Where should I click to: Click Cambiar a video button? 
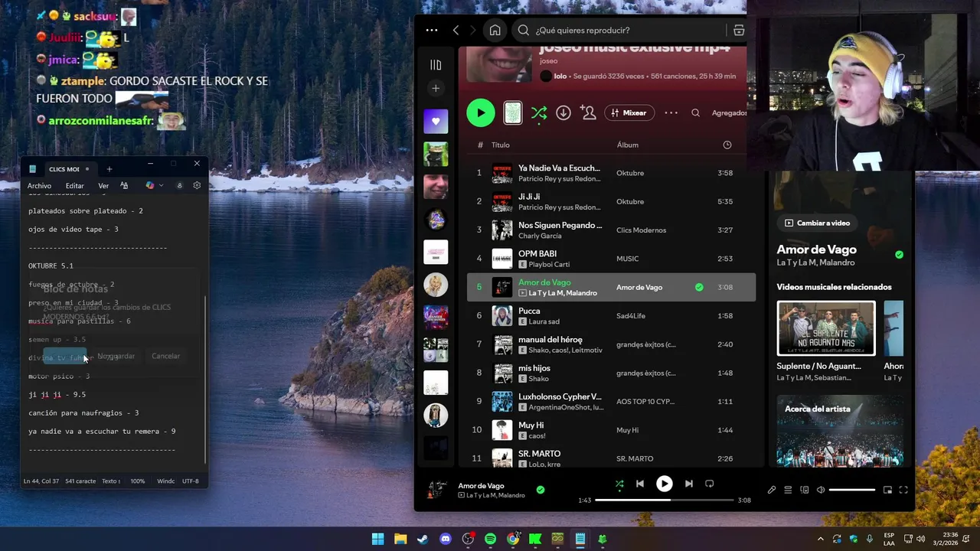pos(817,223)
